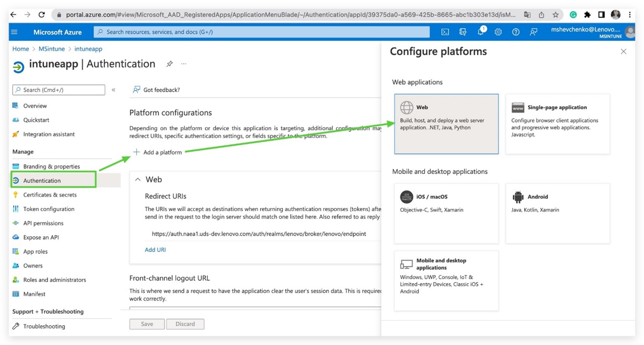Screen dimensions: 644x345
Task: Focus the left menu Search (Cmd+/) box
Action: (59, 90)
